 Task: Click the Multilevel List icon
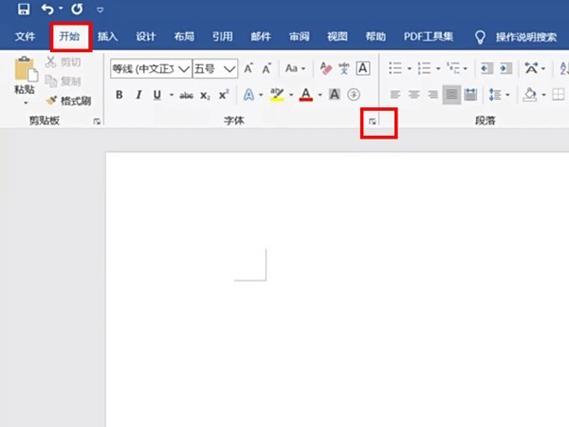453,68
